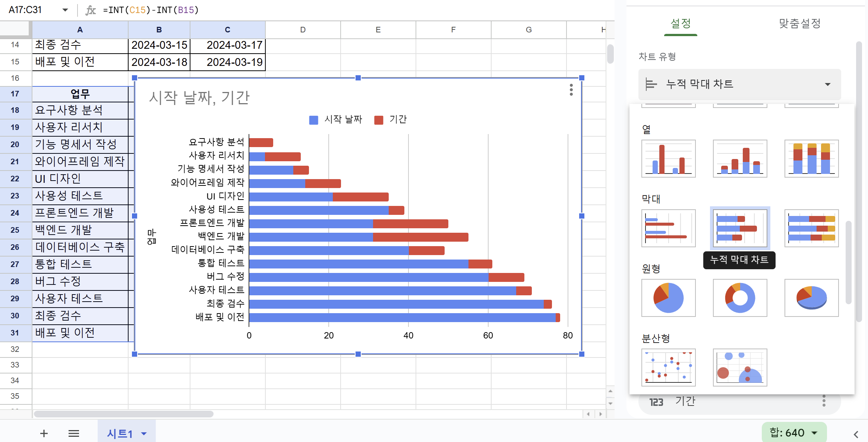Image resolution: width=868 pixels, height=442 pixels.
Task: Open the 기간 series three-dot menu
Action: [x=824, y=401]
